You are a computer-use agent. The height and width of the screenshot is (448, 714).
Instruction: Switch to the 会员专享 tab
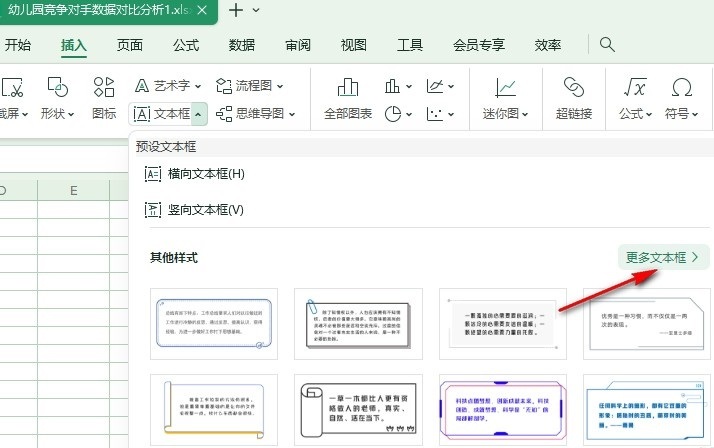[479, 45]
